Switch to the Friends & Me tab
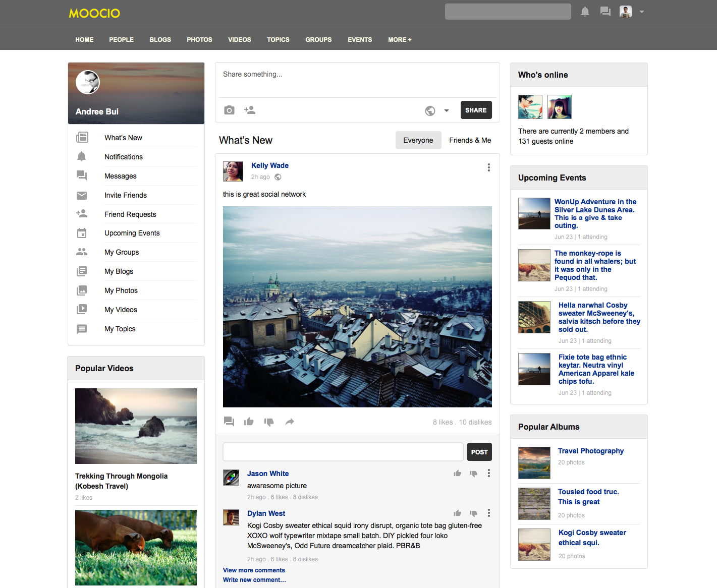The width and height of the screenshot is (717, 588). pyautogui.click(x=470, y=140)
